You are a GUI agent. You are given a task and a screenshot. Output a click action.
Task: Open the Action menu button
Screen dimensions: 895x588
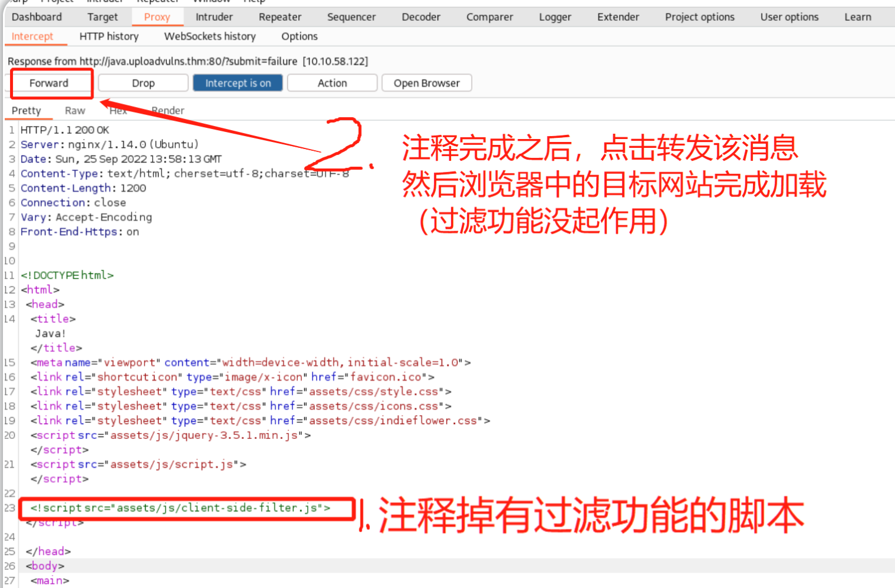point(332,83)
